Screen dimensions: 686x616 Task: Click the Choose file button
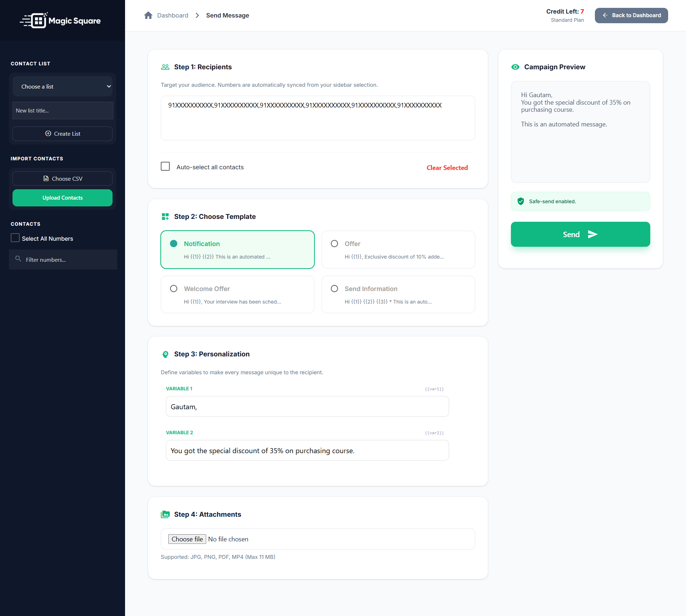(187, 539)
